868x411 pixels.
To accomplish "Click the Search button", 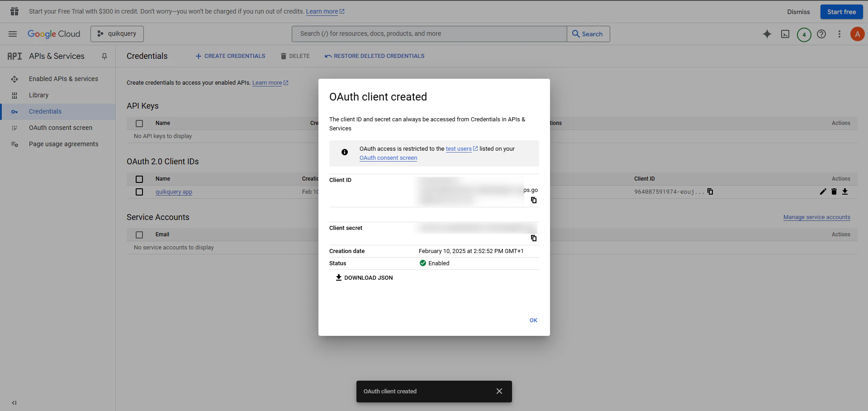I will 588,34.
